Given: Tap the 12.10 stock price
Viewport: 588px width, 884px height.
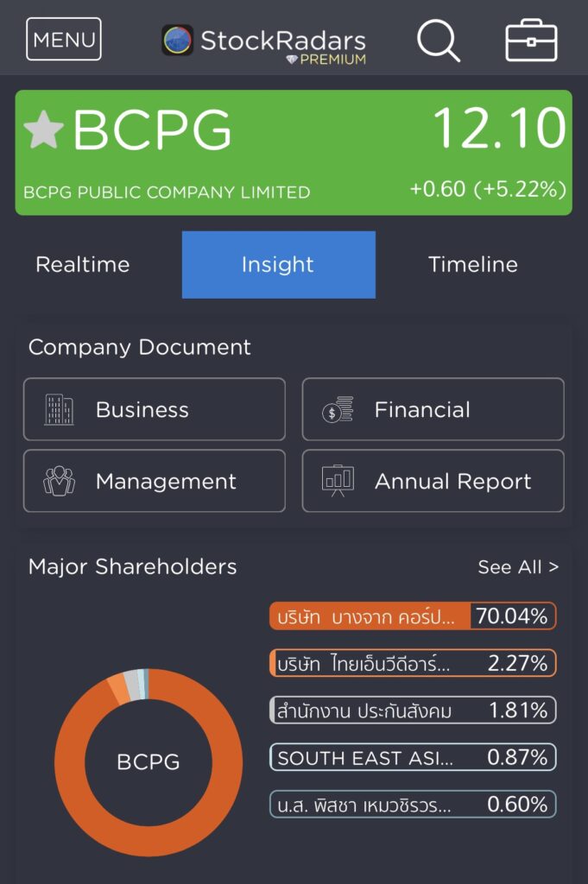Looking at the screenshot, I should pyautogui.click(x=499, y=129).
